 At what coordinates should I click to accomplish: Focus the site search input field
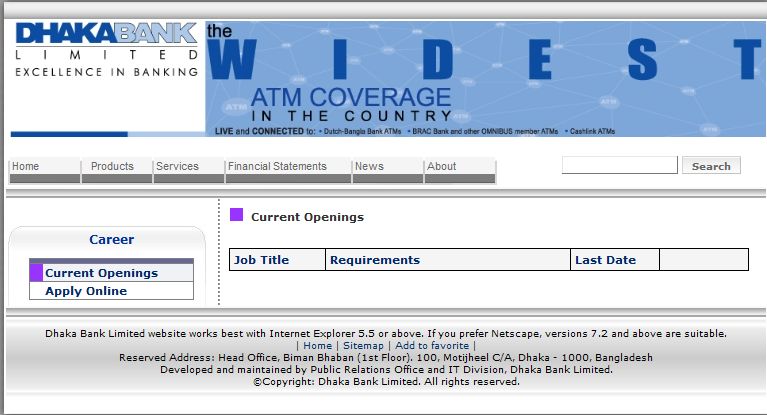pos(619,165)
